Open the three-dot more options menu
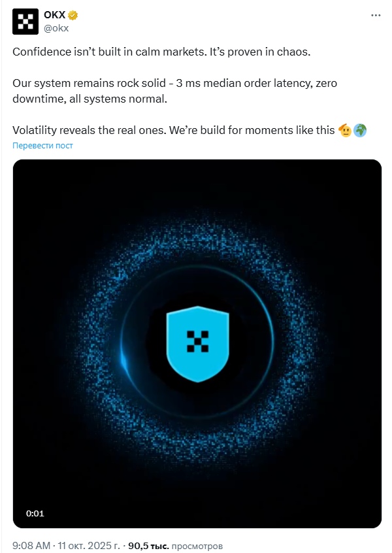 (374, 16)
